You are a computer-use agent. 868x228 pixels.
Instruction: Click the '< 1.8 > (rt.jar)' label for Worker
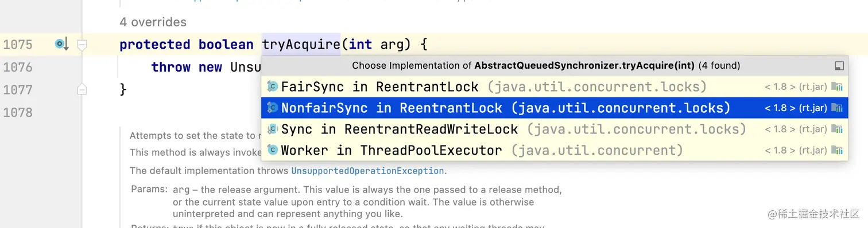tap(796, 151)
